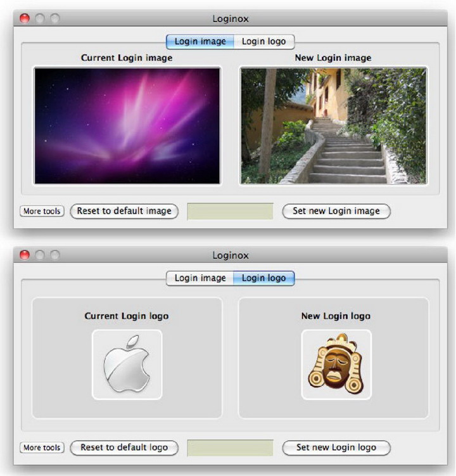Click Set new Login logo button

click(336, 447)
